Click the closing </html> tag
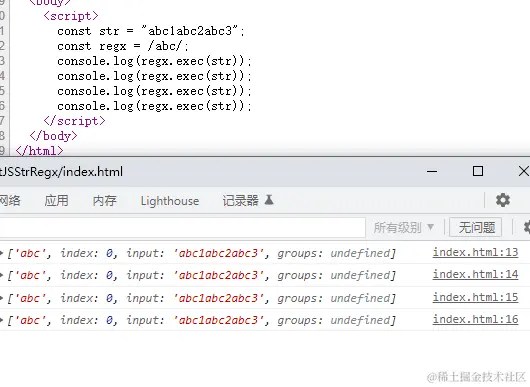 click(x=39, y=151)
